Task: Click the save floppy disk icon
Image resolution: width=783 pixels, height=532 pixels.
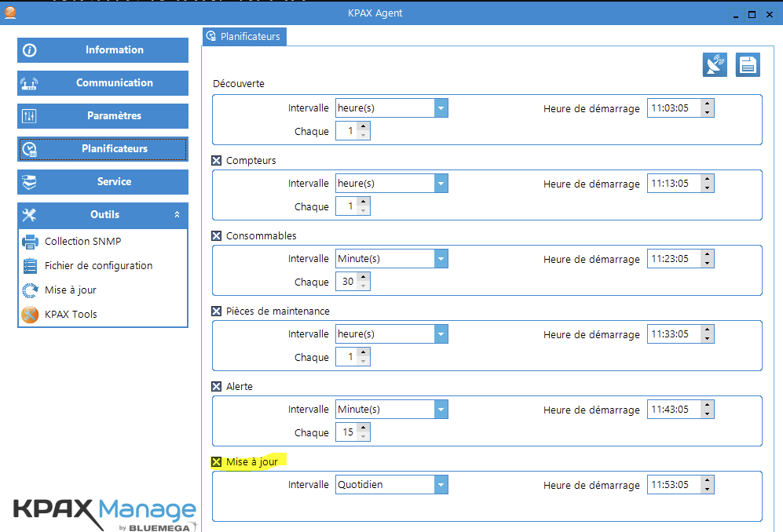Action: (748, 65)
